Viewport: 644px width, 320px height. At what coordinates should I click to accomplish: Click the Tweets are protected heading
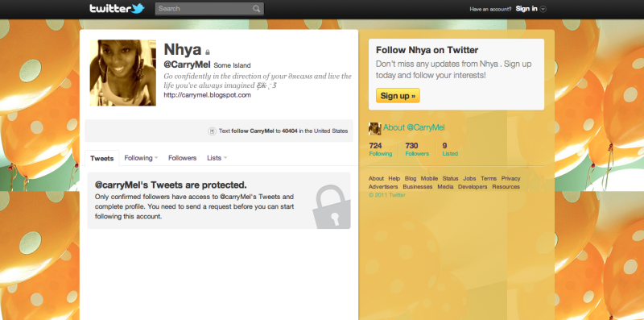pos(171,185)
